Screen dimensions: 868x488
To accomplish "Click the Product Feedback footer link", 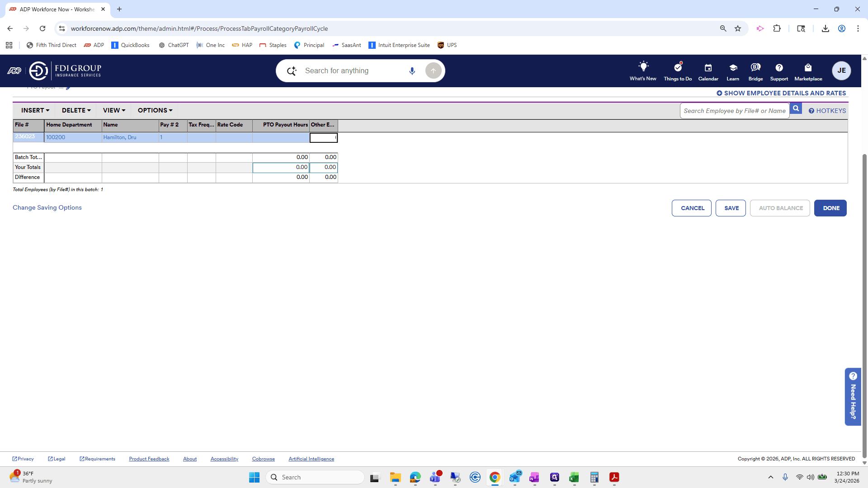I will coord(149,459).
